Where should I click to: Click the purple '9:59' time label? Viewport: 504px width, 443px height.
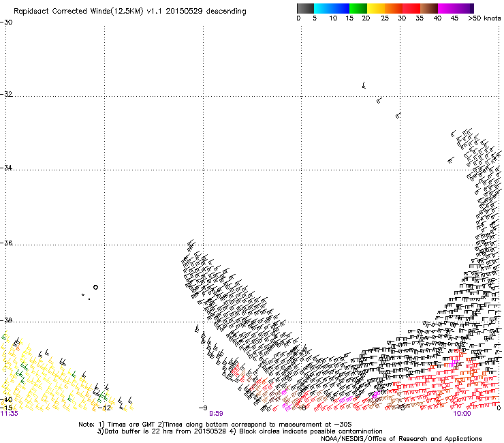[216, 414]
